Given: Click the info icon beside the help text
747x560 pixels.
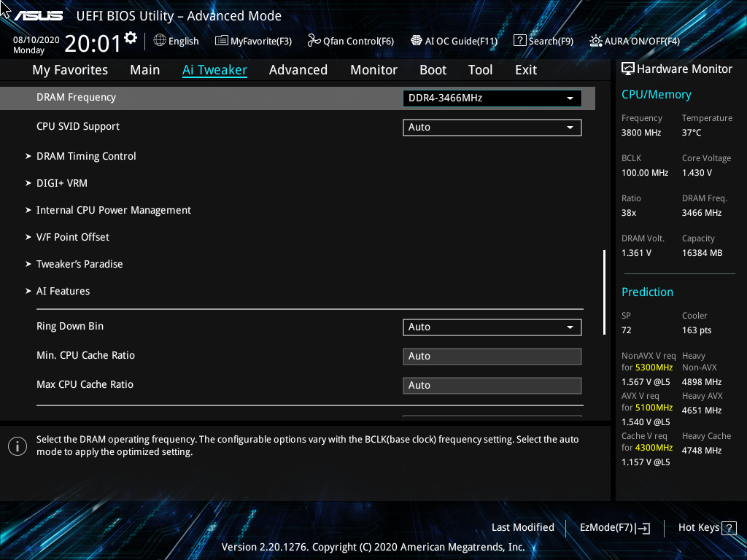Looking at the screenshot, I should tap(18, 446).
